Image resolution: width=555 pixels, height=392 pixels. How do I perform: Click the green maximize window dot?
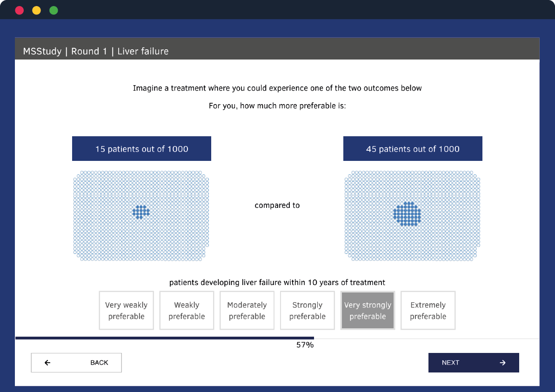[x=54, y=11]
